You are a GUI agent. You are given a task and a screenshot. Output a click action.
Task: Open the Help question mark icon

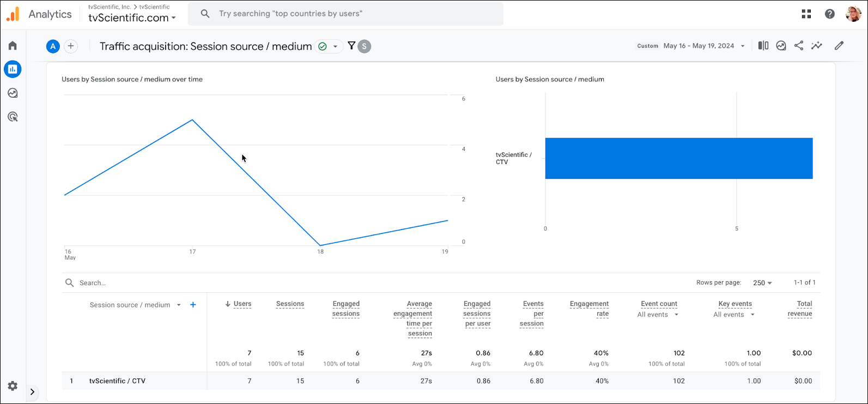pyautogui.click(x=830, y=14)
